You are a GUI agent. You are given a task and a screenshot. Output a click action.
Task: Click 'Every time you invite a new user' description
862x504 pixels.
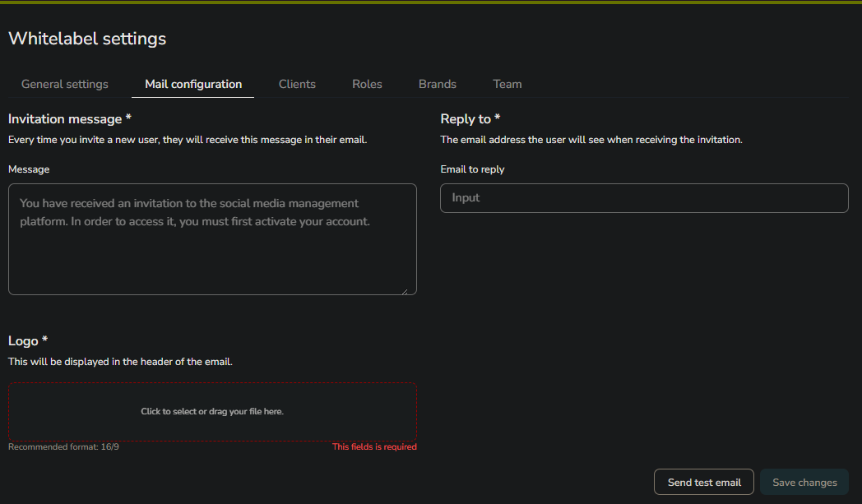pos(188,140)
